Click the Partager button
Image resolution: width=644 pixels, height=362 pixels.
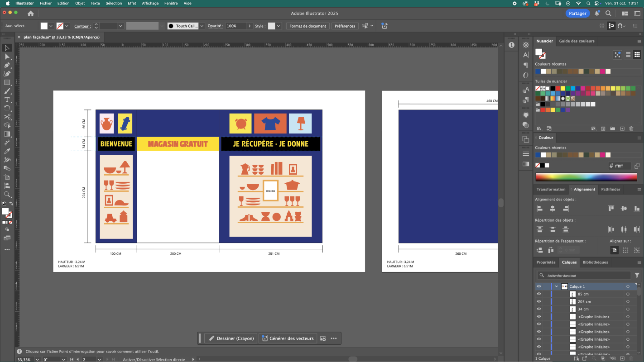click(577, 14)
